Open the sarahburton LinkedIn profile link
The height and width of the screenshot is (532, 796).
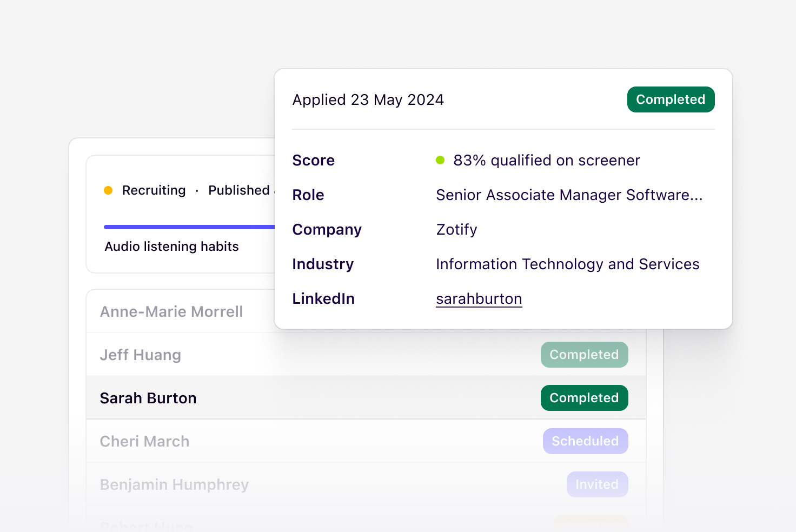click(x=479, y=298)
